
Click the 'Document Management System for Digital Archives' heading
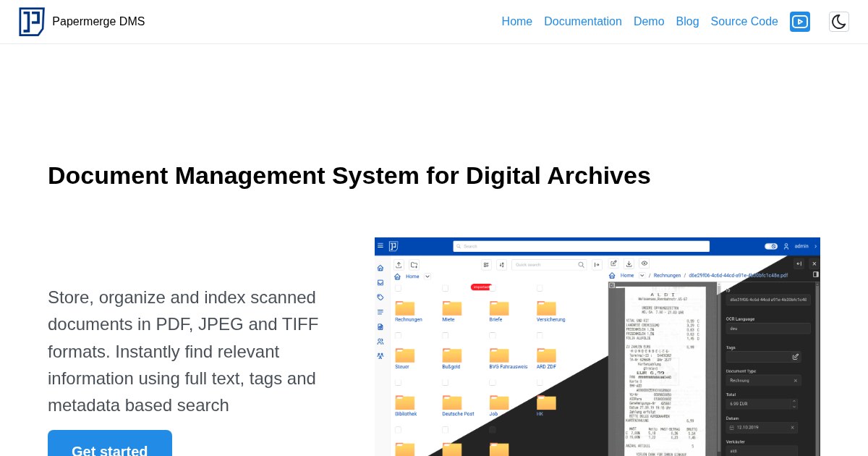[349, 176]
